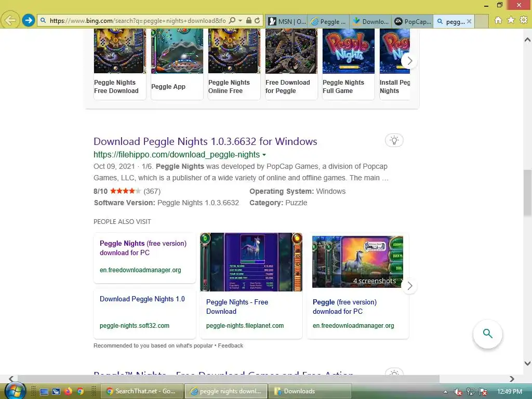Open Peggle Nights Full Game card
Screen dimensions: 532x399
point(349,64)
